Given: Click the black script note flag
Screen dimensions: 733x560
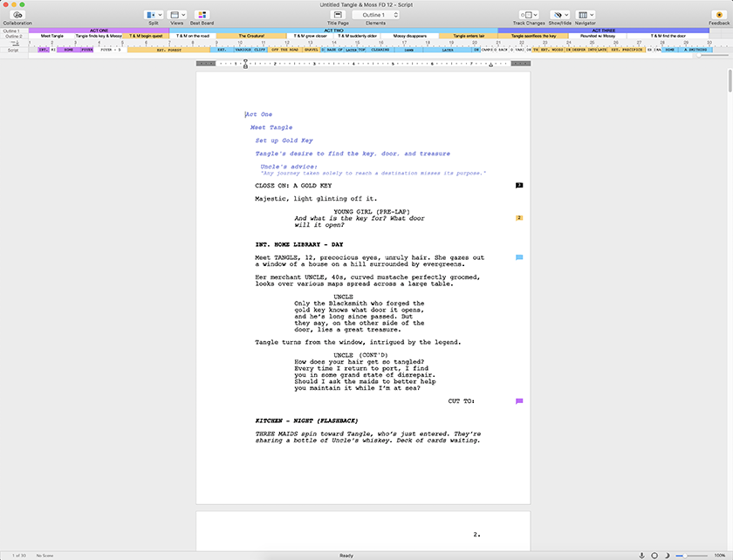Looking at the screenshot, I should click(519, 185).
